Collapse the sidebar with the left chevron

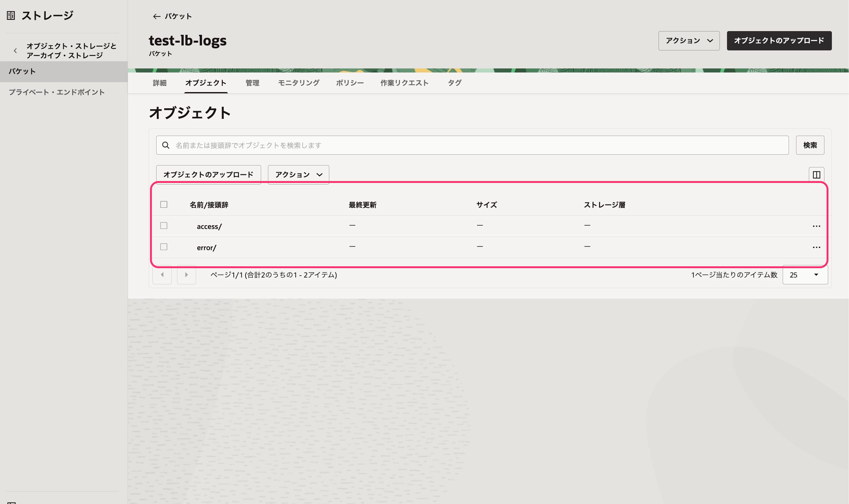point(15,50)
